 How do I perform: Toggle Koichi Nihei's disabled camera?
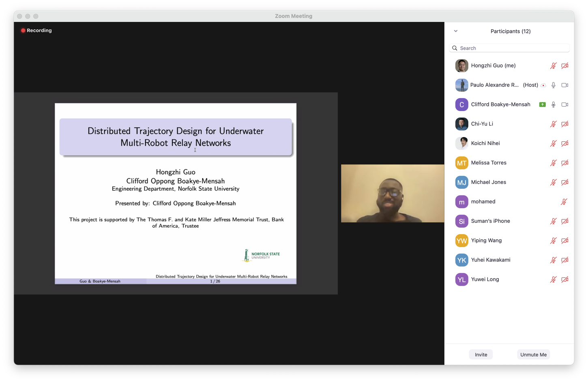pos(564,143)
